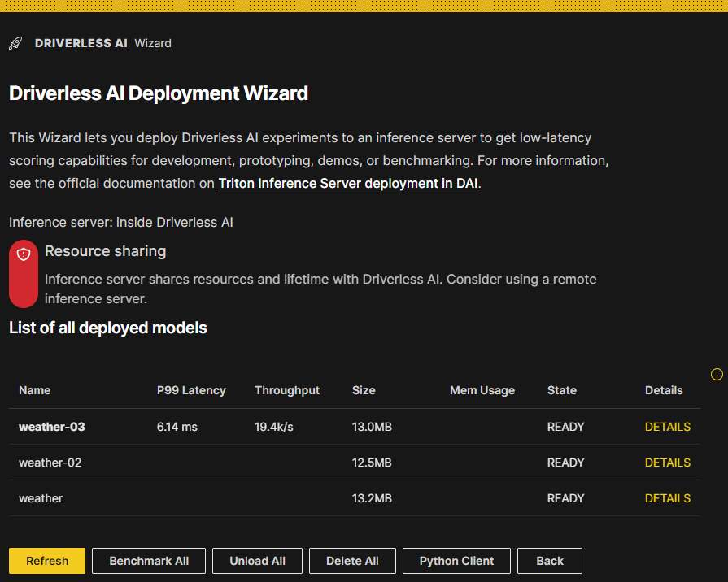Click the Name column header
The image size is (728, 582).
coord(34,390)
